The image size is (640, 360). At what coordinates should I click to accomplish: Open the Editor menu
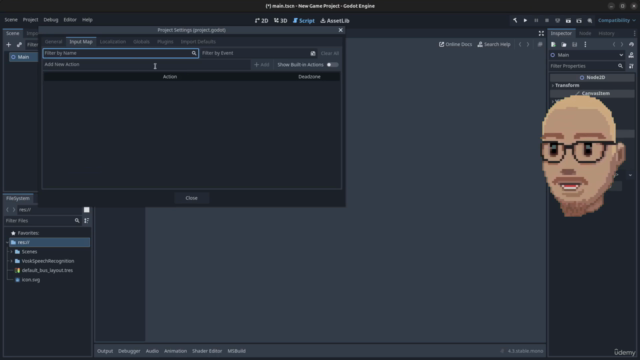(x=70, y=20)
